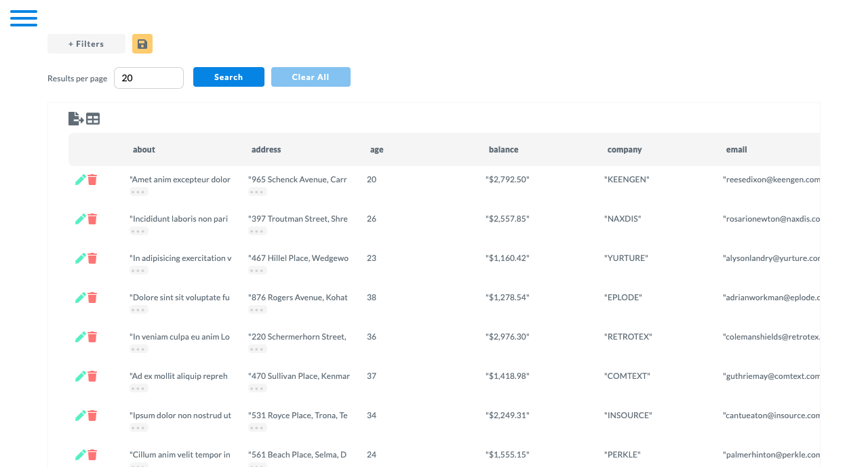The image size is (868, 467).
Task: Click the Clear All button
Action: 311,77
